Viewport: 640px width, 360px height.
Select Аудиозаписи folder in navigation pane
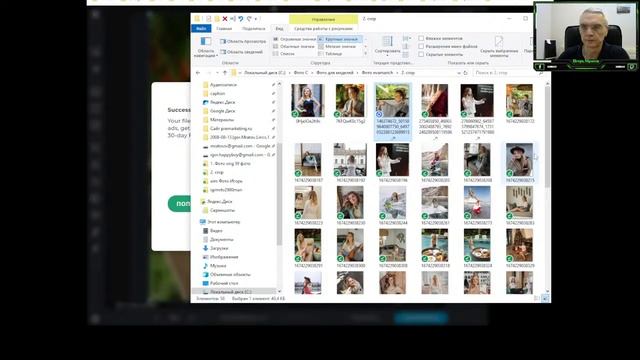point(223,85)
